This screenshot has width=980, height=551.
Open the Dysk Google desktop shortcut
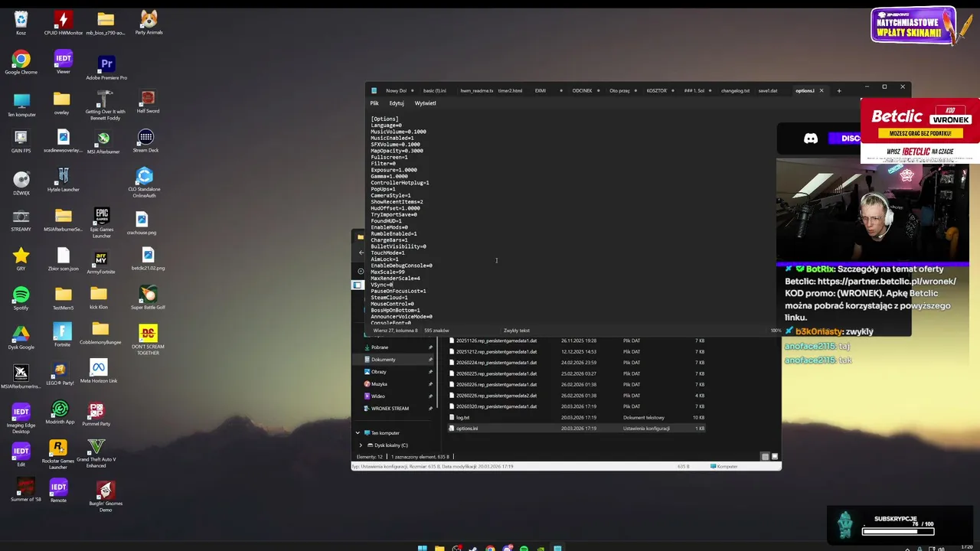[x=21, y=337]
